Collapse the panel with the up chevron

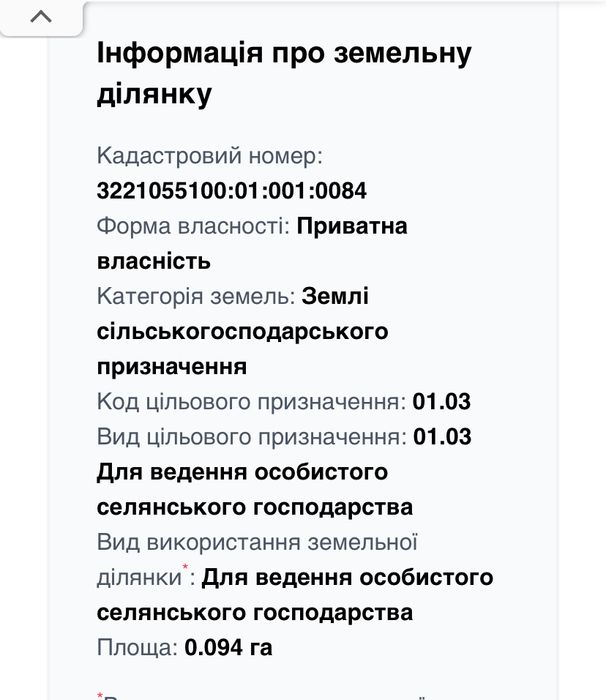(42, 17)
